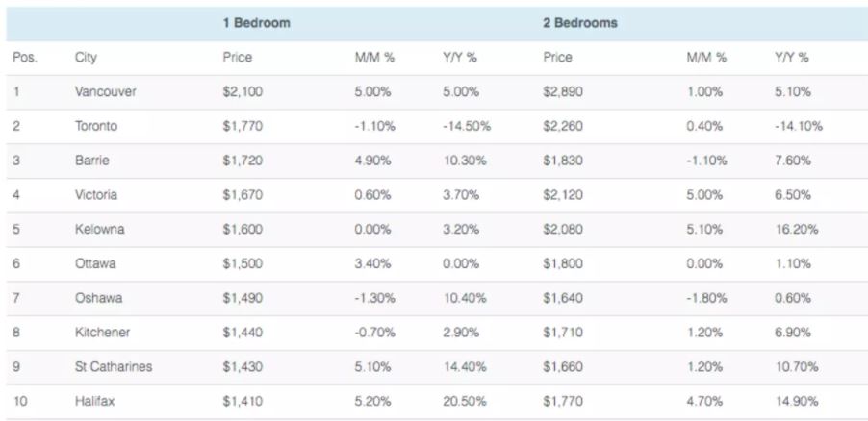Viewport: 868px width, 421px height.
Task: Click the Pos. column header
Action: (24, 58)
